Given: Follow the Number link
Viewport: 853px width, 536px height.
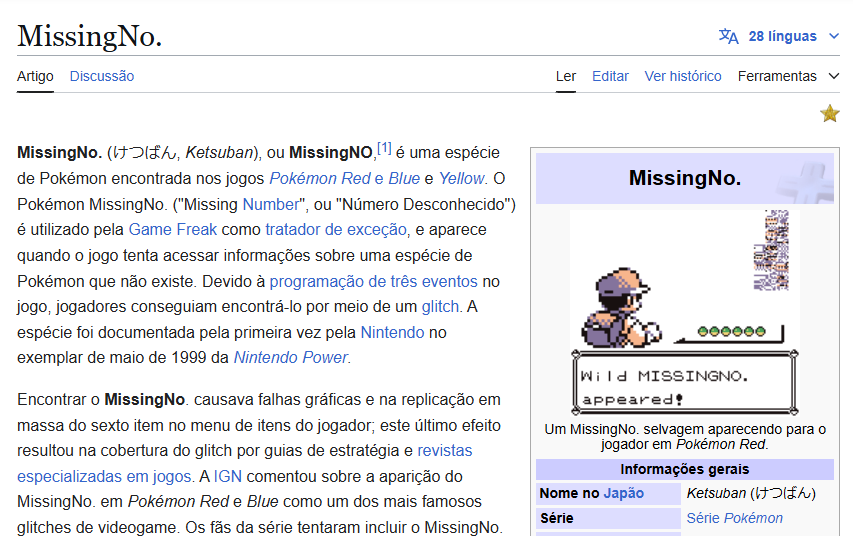Looking at the screenshot, I should (271, 205).
